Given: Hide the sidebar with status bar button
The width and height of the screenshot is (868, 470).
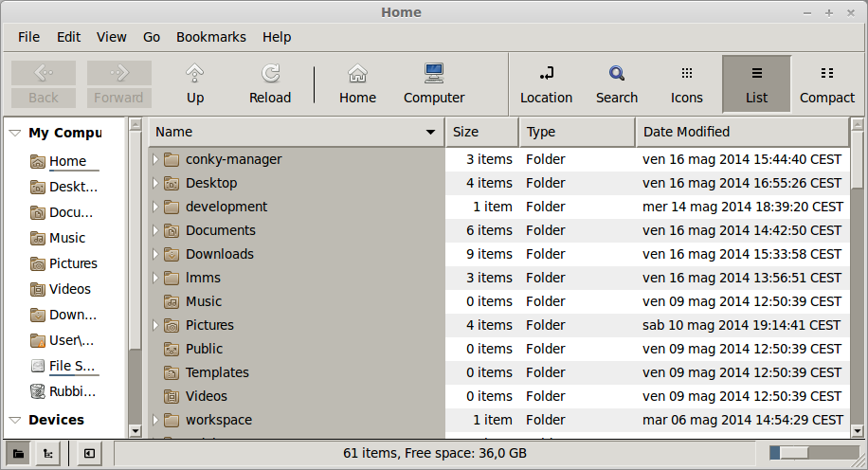Looking at the screenshot, I should 89,454.
